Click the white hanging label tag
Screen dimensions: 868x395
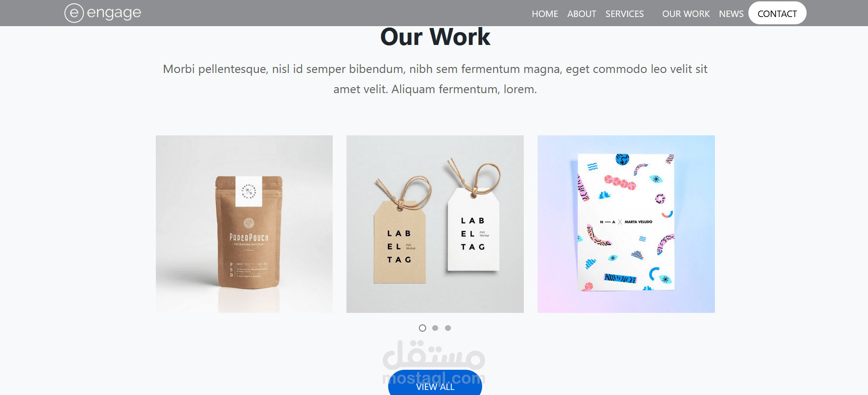[473, 229]
